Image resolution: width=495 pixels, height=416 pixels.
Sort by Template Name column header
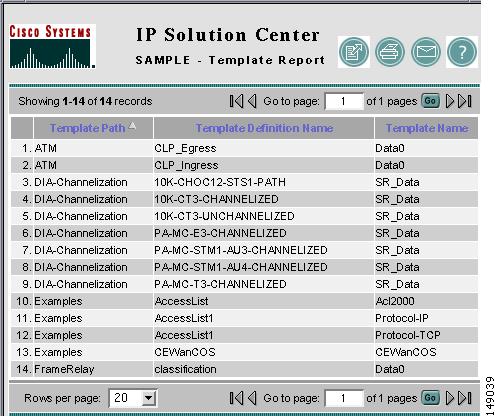pyautogui.click(x=427, y=128)
